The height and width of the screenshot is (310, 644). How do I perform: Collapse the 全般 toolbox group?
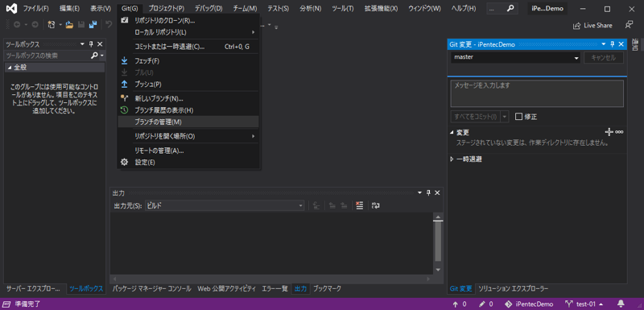pyautogui.click(x=10, y=68)
